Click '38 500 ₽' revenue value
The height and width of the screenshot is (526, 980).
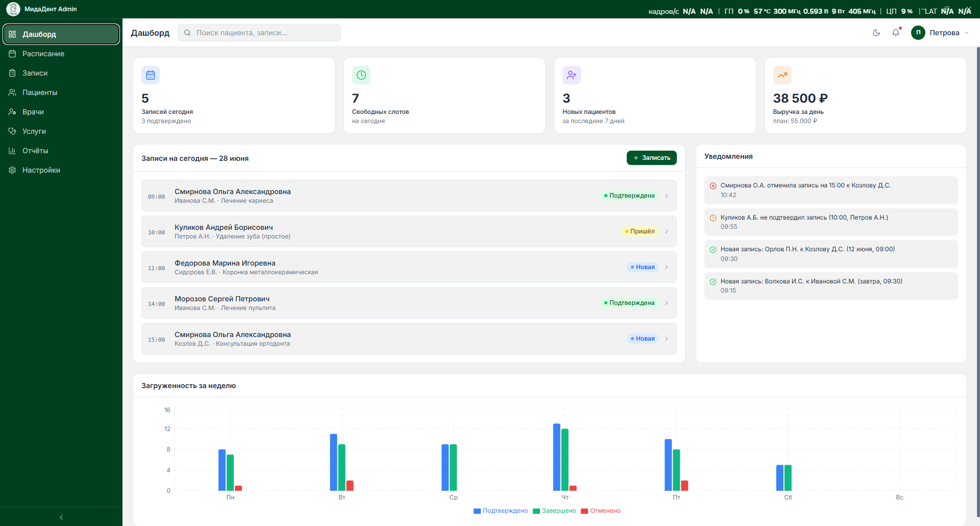pyautogui.click(x=800, y=98)
